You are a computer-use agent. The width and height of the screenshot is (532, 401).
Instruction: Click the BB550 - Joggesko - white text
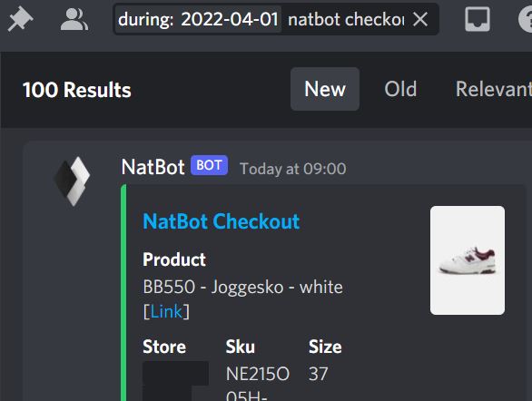(x=243, y=287)
